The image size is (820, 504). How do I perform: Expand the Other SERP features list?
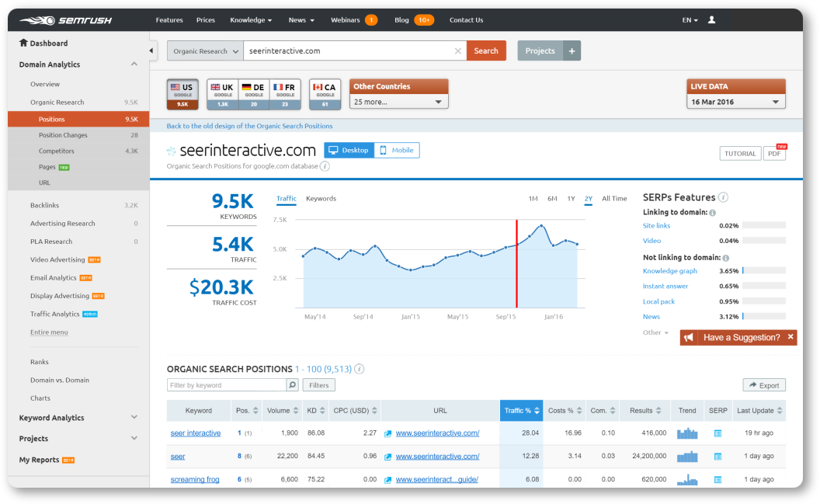coord(655,332)
